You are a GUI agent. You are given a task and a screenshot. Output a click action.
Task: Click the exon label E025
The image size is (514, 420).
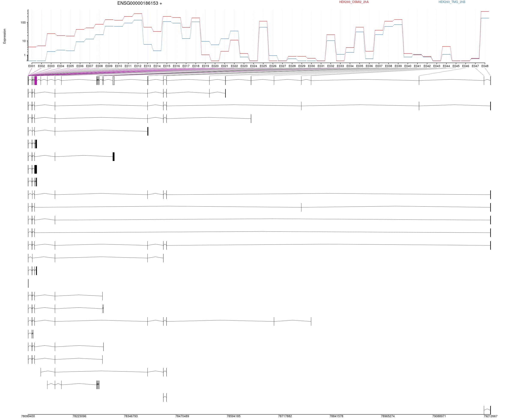tap(263, 66)
